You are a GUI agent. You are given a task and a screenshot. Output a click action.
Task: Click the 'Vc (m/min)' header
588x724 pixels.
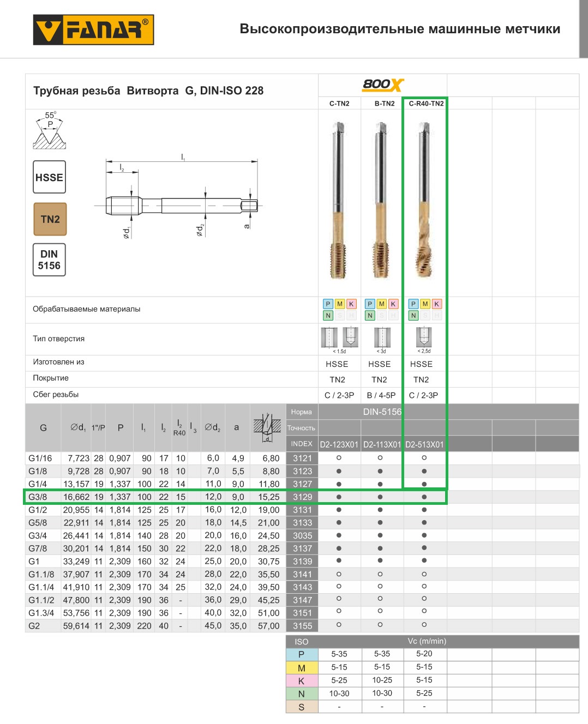(x=427, y=641)
